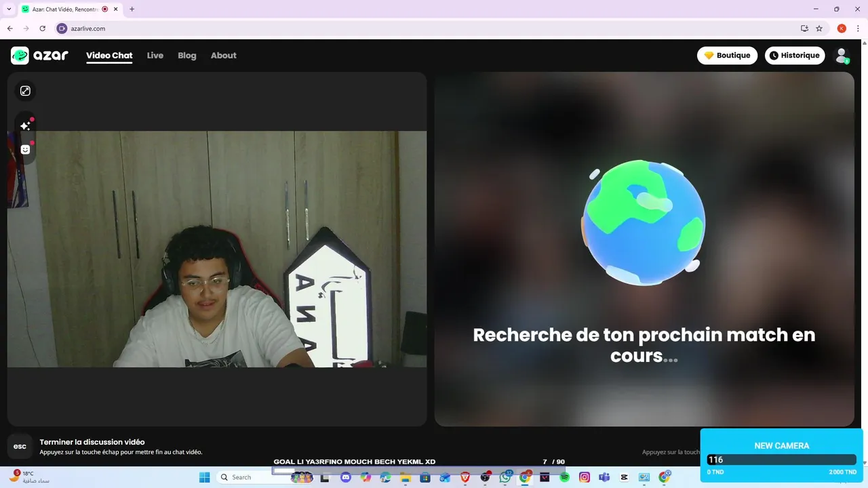Image resolution: width=868 pixels, height=488 pixels.
Task: Bookmark this page with star icon
Action: tap(819, 28)
